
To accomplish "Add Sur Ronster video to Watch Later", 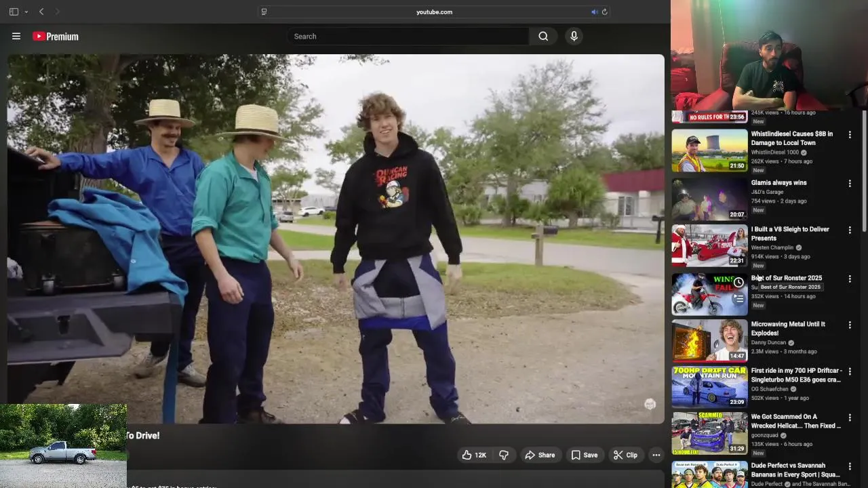I will pyautogui.click(x=738, y=283).
